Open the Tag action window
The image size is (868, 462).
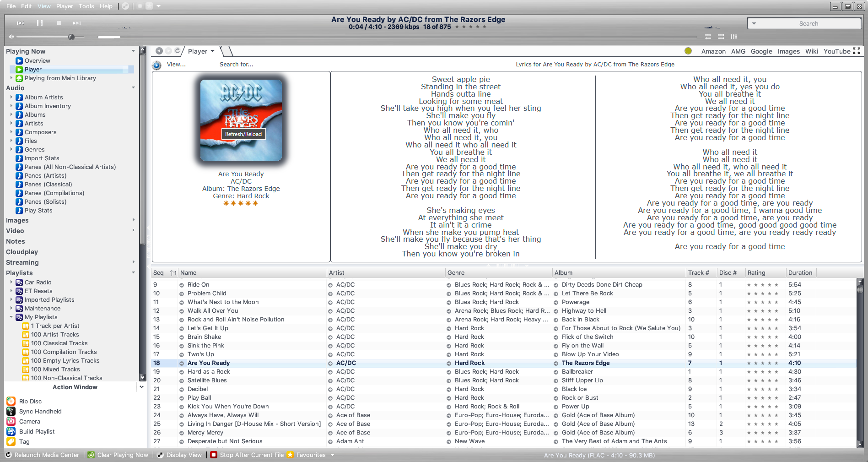click(24, 441)
